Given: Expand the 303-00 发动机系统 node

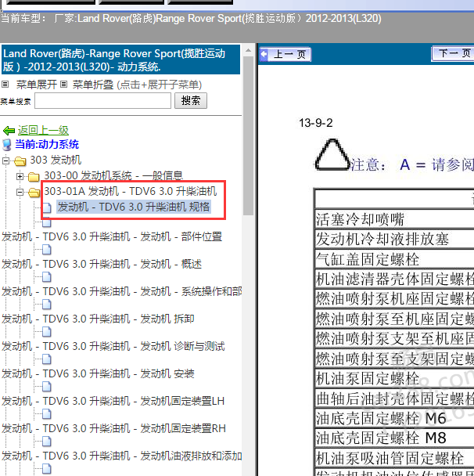Looking at the screenshot, I should coord(20,176).
